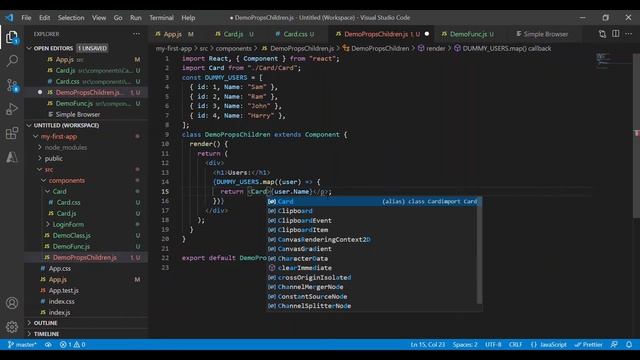
Task: Open the View menu
Action: tap(99, 18)
